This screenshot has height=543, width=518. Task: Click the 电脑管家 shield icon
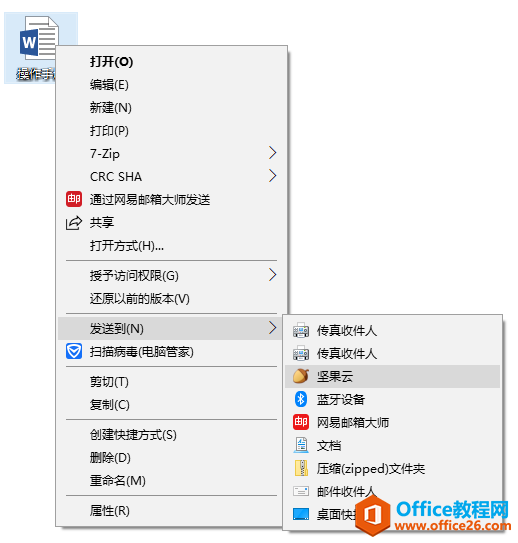coord(74,351)
